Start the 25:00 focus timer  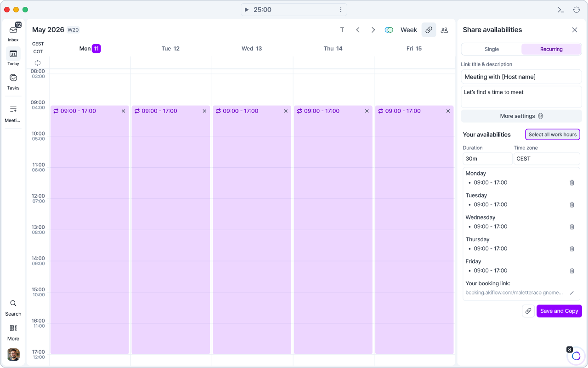247,10
